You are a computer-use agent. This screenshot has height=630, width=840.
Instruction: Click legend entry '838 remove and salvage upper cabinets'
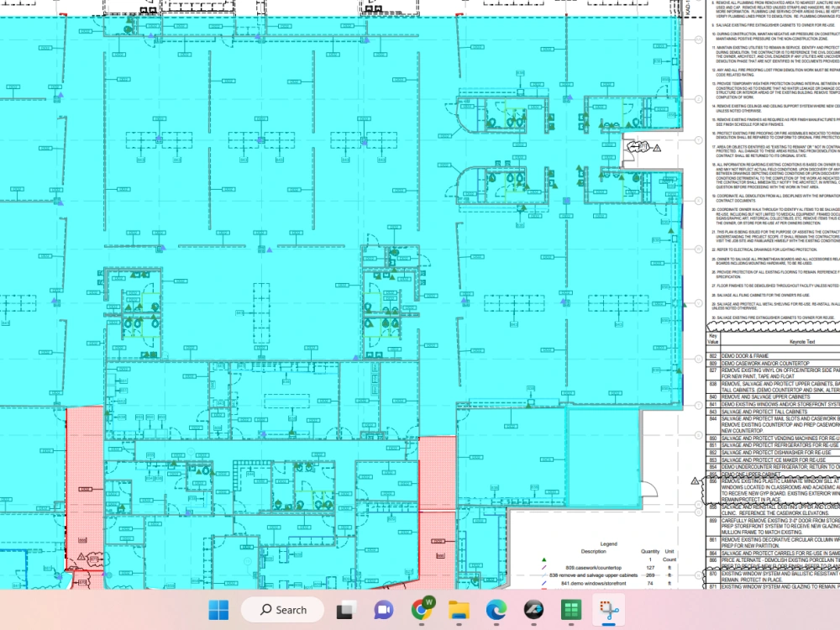594,575
